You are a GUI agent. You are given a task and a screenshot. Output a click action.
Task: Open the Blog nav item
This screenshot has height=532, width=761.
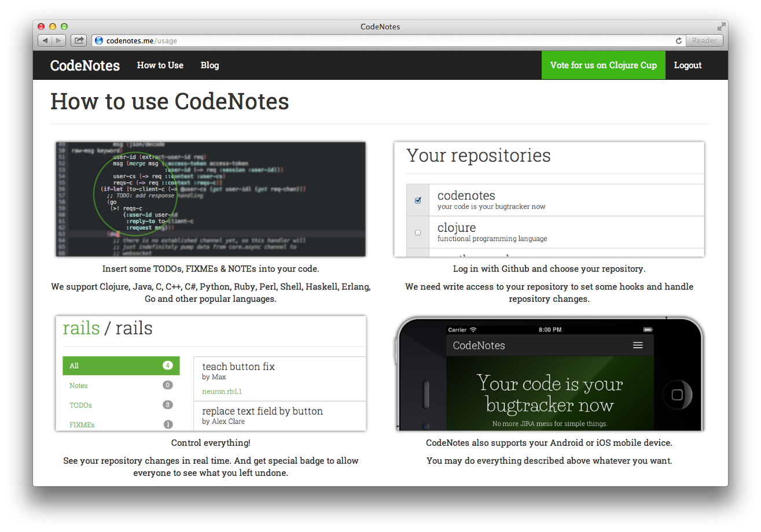(209, 65)
